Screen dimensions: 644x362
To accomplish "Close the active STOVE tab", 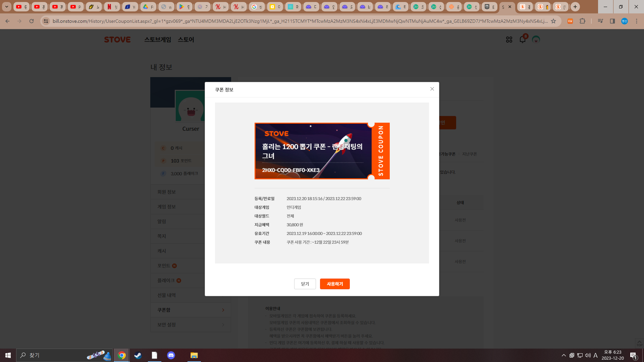I will tap(510, 7).
